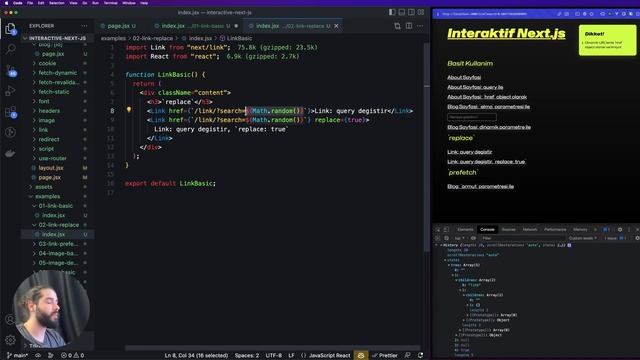
Task: Click the highlighted Copilot status bar icon
Action: click(x=361, y=356)
